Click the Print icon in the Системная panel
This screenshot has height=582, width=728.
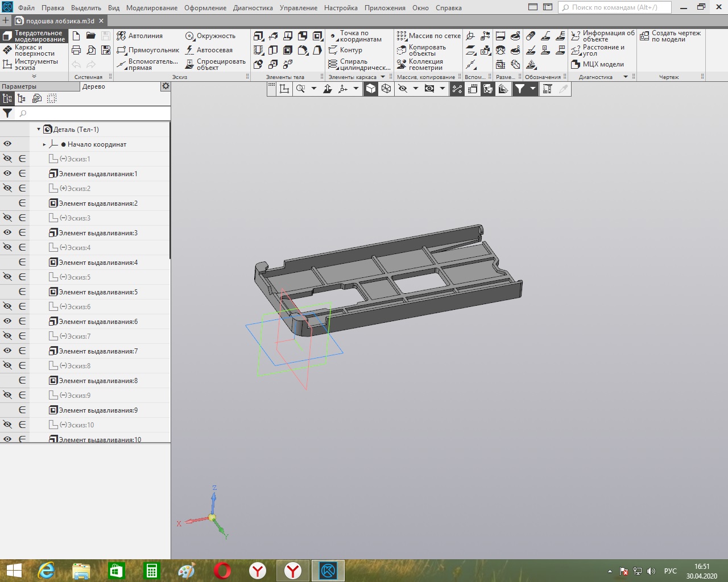pos(76,50)
